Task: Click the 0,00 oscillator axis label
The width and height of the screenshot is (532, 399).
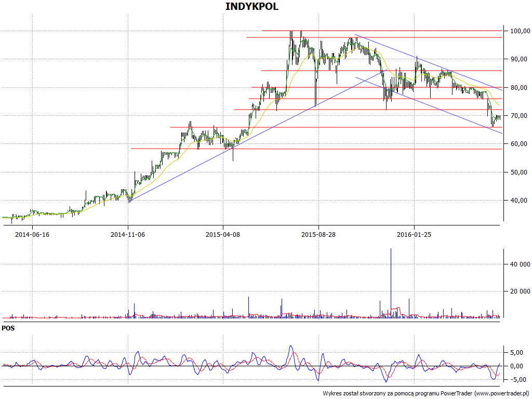Action: coord(516,366)
